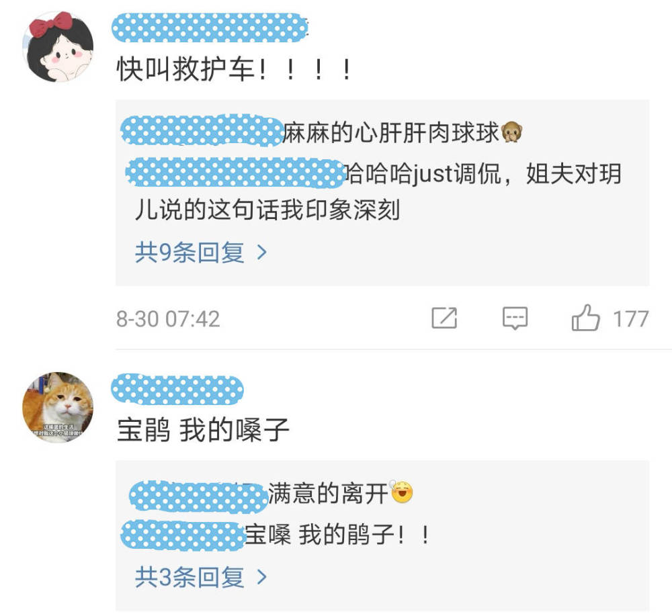
Task: Open username above 宝鹃 我的嗓子 comment
Action: tap(177, 390)
